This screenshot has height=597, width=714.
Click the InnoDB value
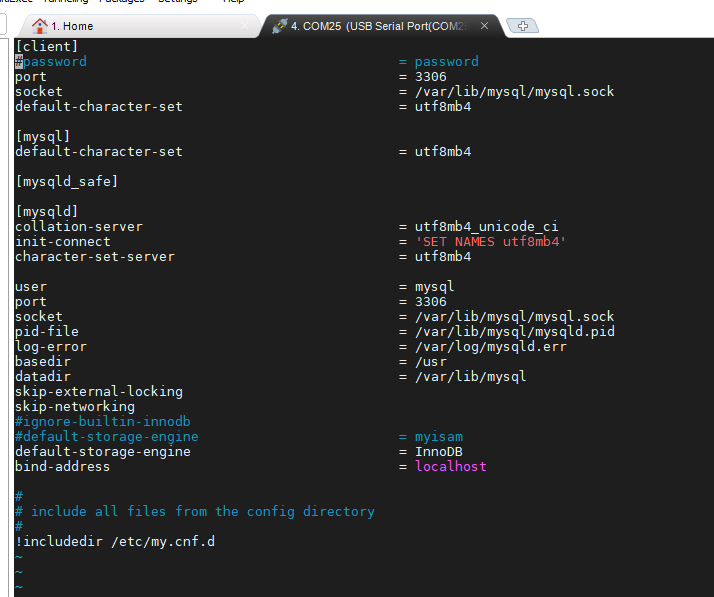[439, 451]
